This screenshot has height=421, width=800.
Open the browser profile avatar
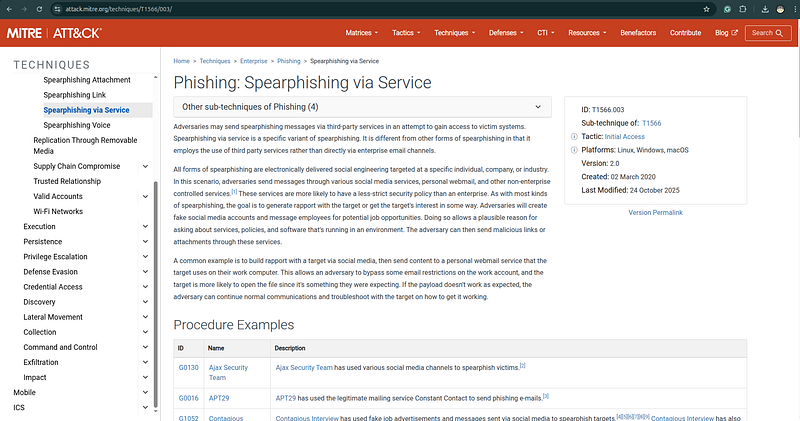(x=780, y=9)
